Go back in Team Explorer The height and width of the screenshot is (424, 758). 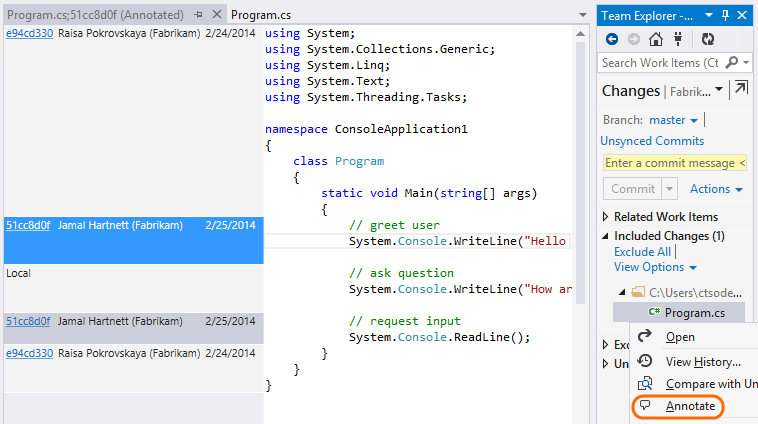click(612, 39)
